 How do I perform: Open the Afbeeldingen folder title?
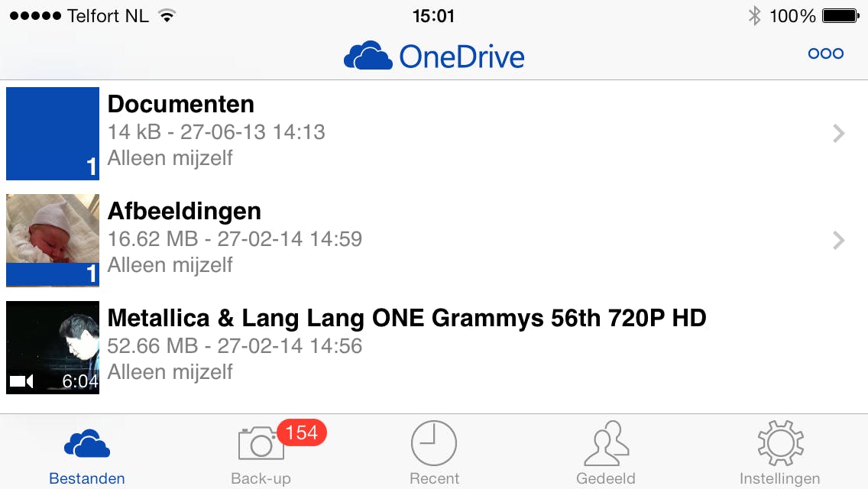pos(184,211)
